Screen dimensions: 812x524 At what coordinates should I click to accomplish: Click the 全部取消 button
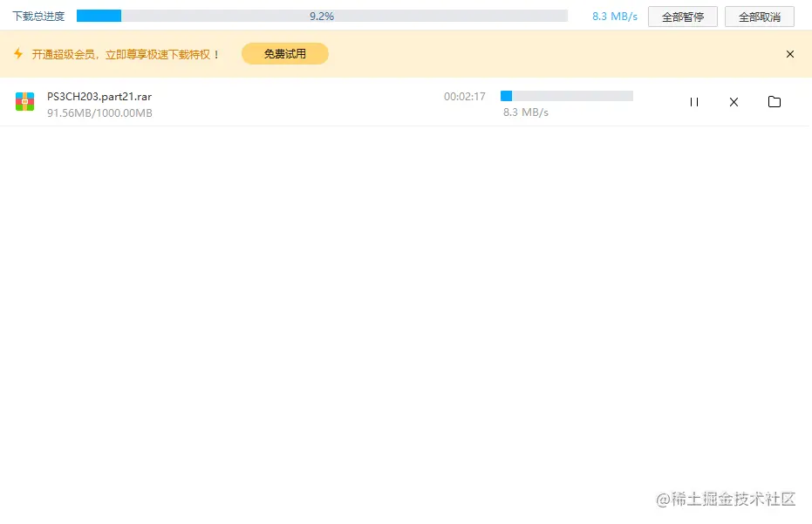click(x=759, y=17)
